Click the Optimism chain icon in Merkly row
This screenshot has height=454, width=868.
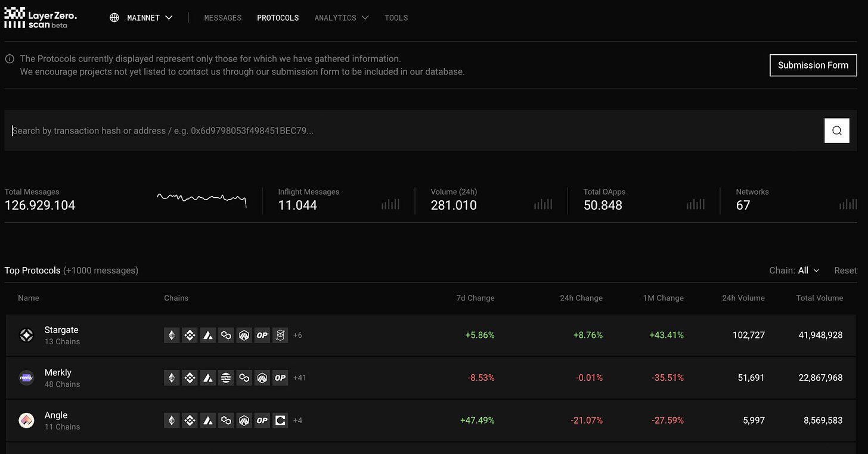coord(280,378)
